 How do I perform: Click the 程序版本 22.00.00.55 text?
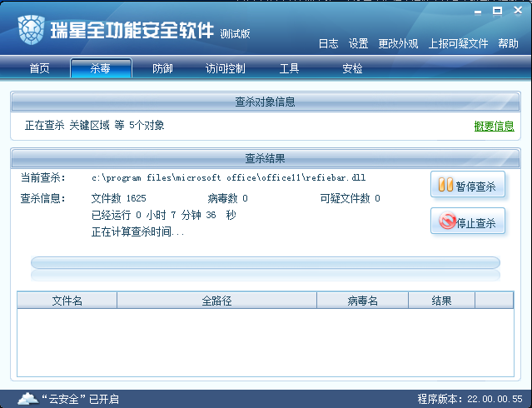pos(470,399)
